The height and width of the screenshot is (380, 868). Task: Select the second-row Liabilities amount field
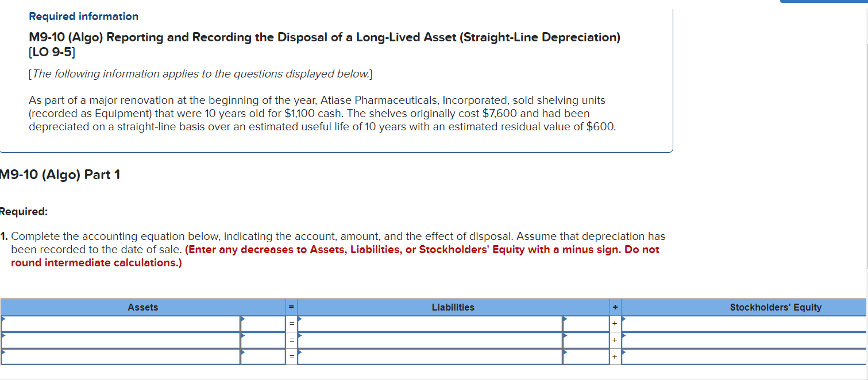[x=586, y=340]
